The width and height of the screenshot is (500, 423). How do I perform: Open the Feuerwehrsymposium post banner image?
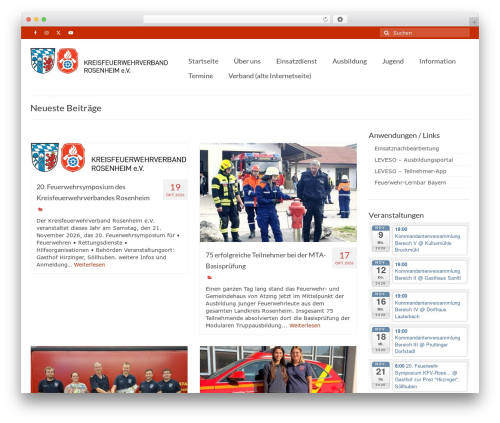109,158
